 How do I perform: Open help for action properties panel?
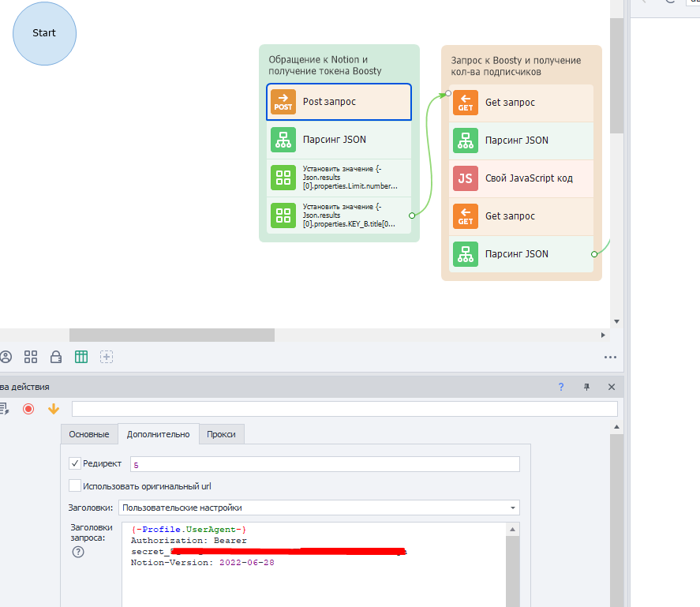[x=561, y=387]
